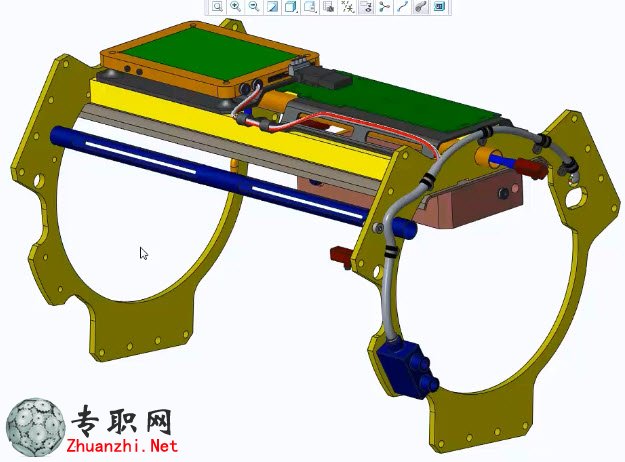The width and height of the screenshot is (625, 462).
Task: Click the Zoom Out magnifier icon
Action: (254, 7)
